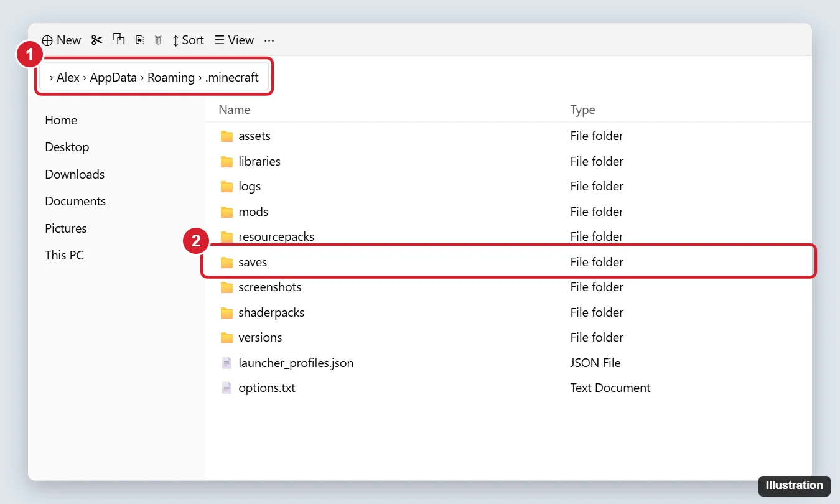Open This PC from the sidebar
The image size is (840, 504).
point(64,255)
